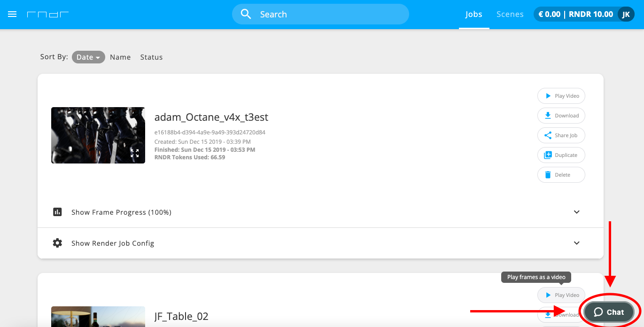Click the search magnifier icon
The width and height of the screenshot is (644, 327).
point(246,14)
